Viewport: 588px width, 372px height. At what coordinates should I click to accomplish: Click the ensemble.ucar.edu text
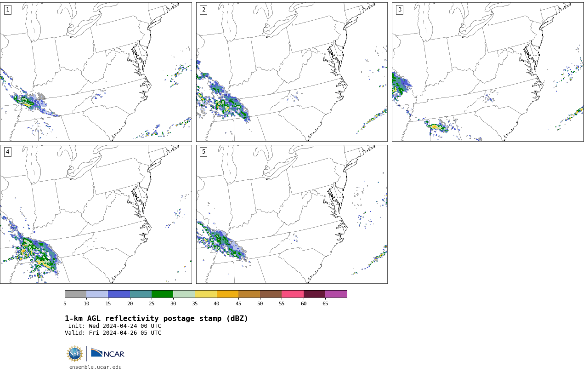point(96,367)
